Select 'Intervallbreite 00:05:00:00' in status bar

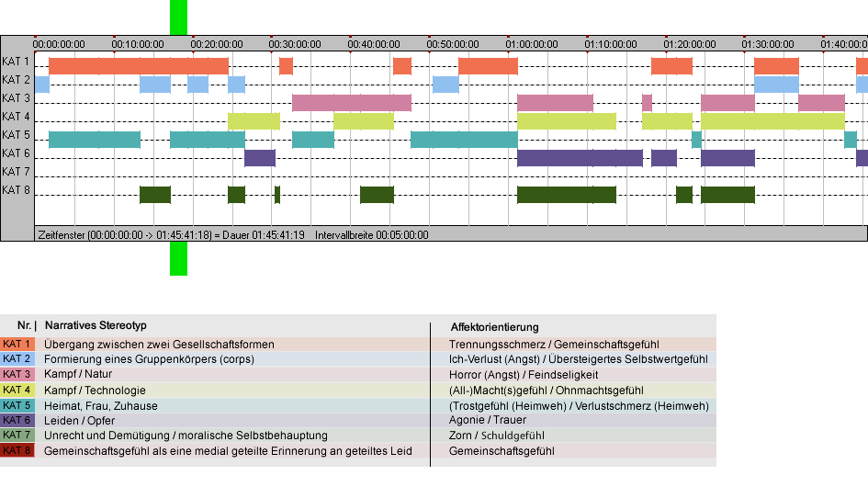click(x=372, y=235)
